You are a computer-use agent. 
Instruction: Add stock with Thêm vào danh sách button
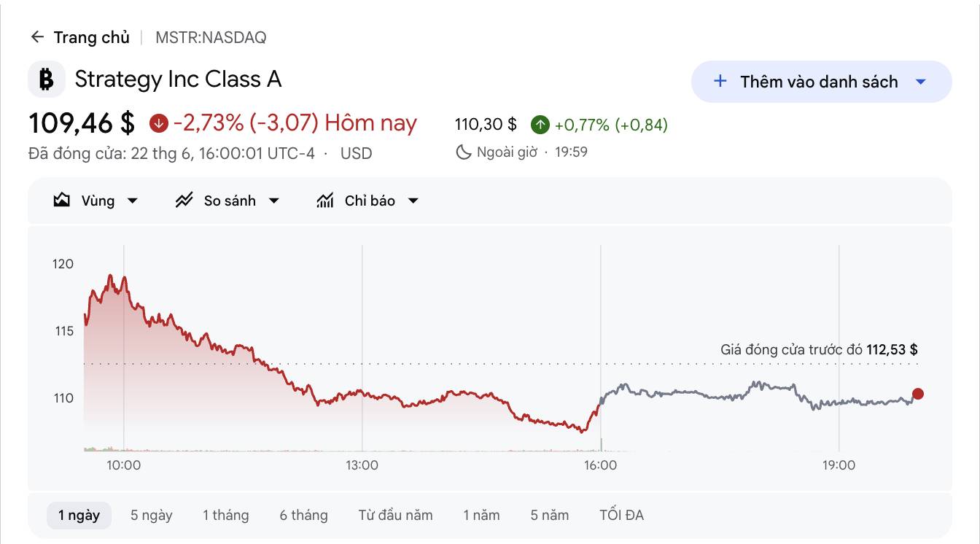[821, 82]
